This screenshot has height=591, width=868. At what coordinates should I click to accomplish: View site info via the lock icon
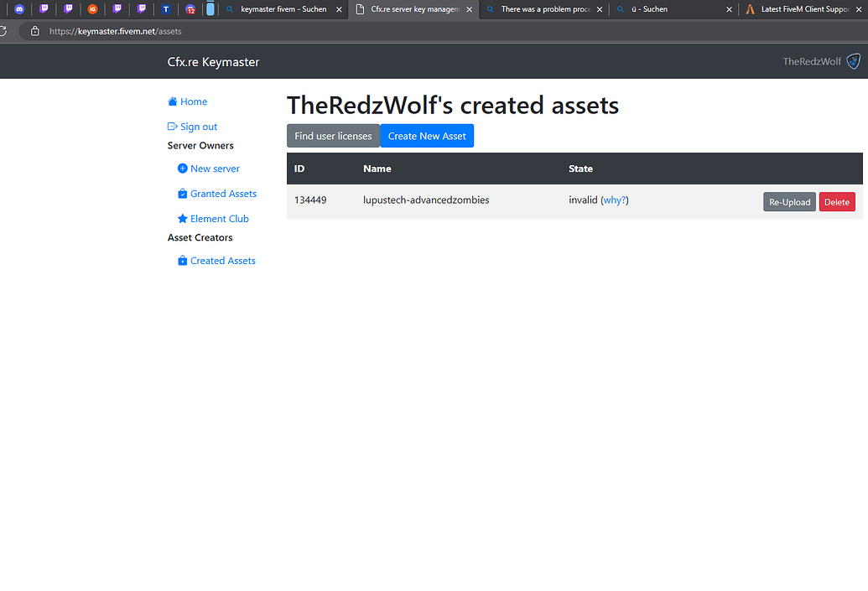click(x=35, y=31)
